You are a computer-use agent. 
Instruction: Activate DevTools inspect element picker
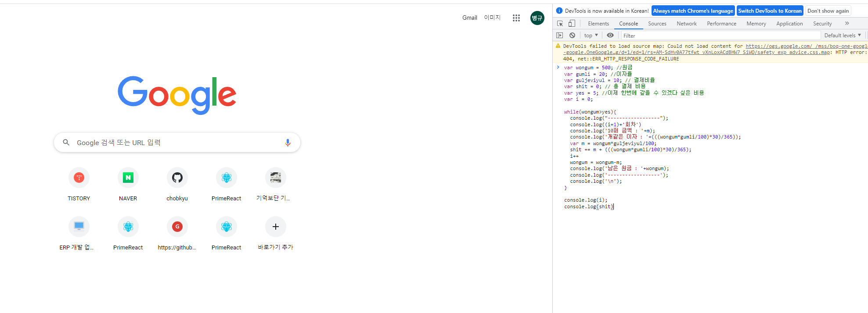560,24
